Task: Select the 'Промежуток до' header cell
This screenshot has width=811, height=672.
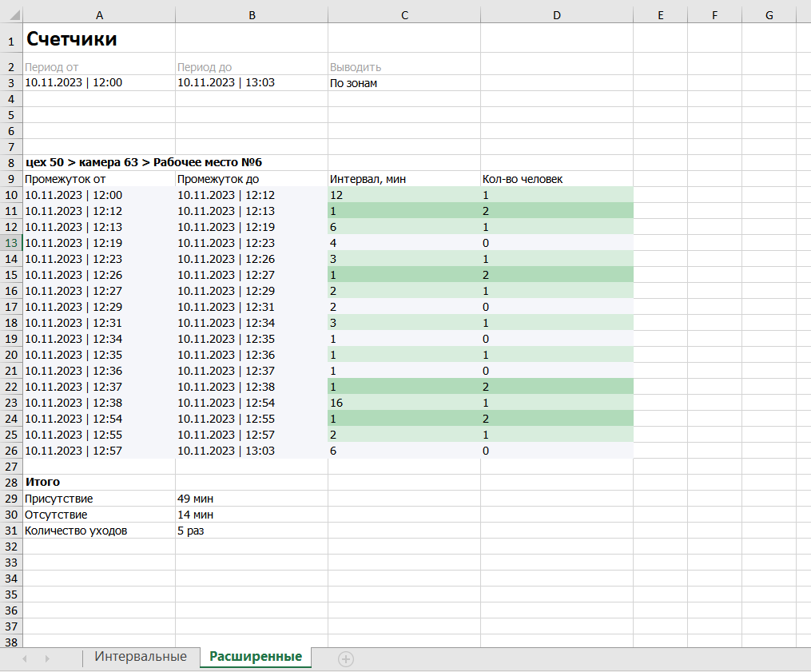Action: 252,179
